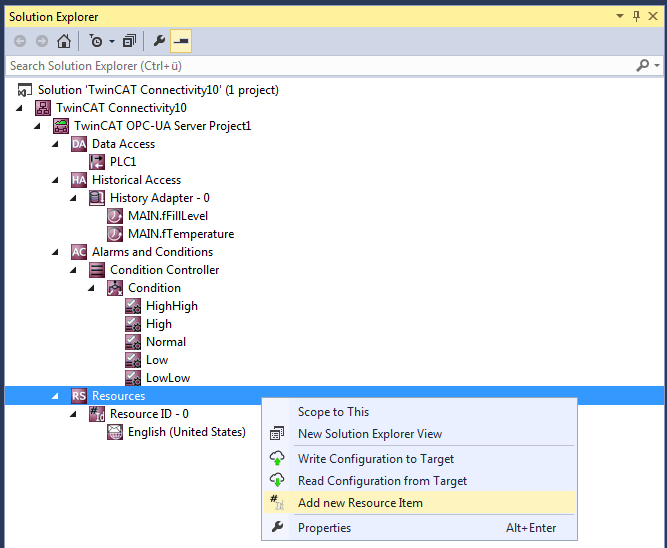Collapse the Alarms and Conditions node
The width and height of the screenshot is (667, 548).
point(57,252)
